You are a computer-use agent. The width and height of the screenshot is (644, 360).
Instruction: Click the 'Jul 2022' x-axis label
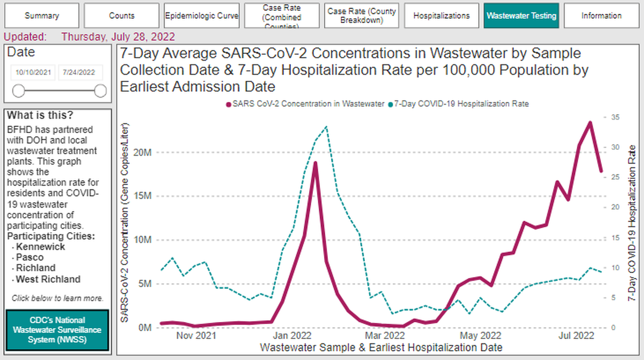(x=577, y=336)
